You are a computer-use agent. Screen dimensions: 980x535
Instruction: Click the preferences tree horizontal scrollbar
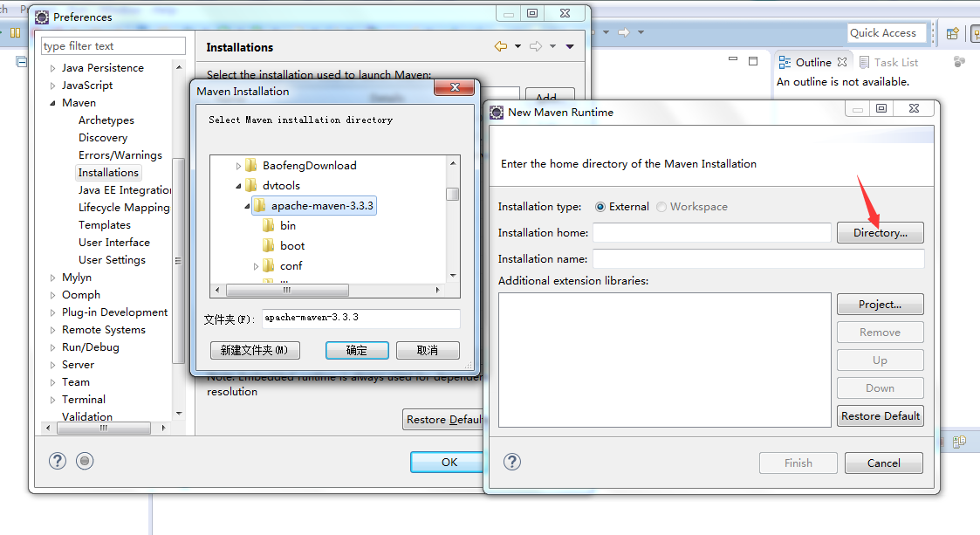104,429
